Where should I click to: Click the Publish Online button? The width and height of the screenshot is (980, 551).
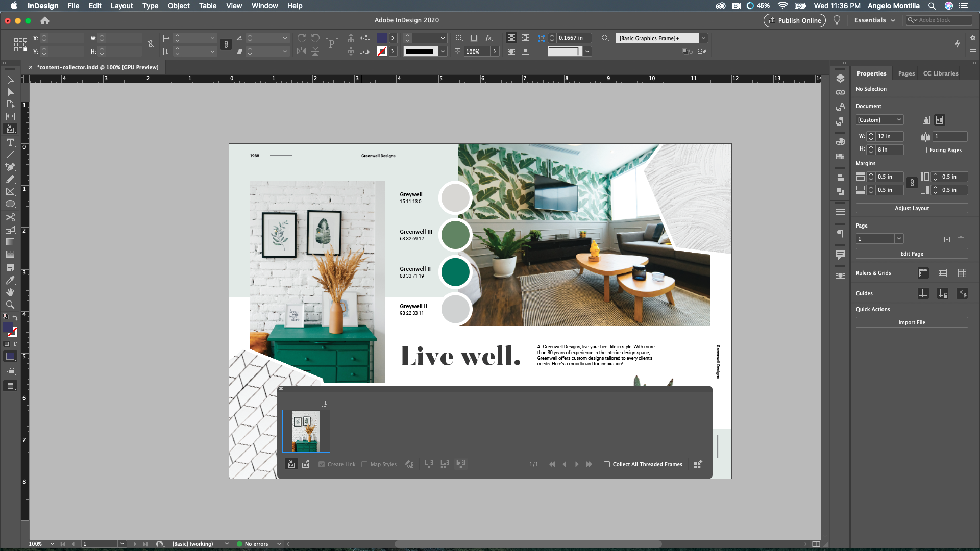point(794,20)
